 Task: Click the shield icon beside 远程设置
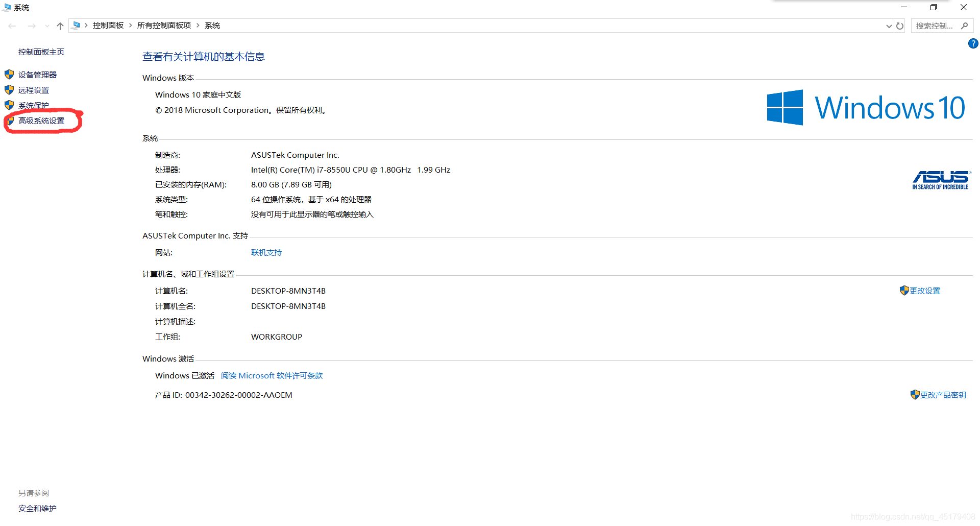[9, 90]
